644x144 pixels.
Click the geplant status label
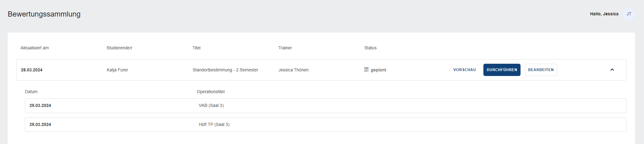[378, 70]
